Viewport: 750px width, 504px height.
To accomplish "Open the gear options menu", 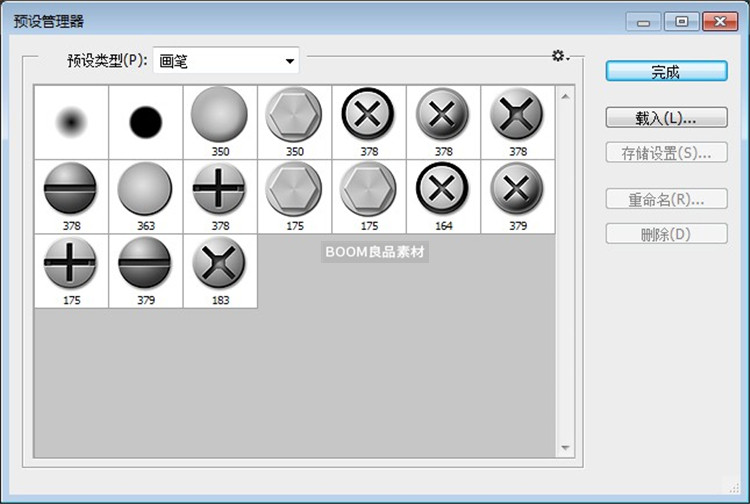I will point(560,57).
